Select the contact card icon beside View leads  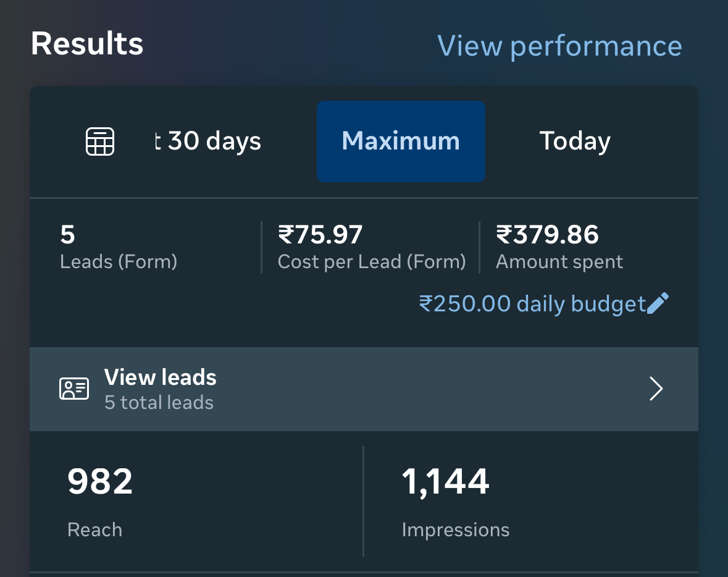[x=74, y=389]
